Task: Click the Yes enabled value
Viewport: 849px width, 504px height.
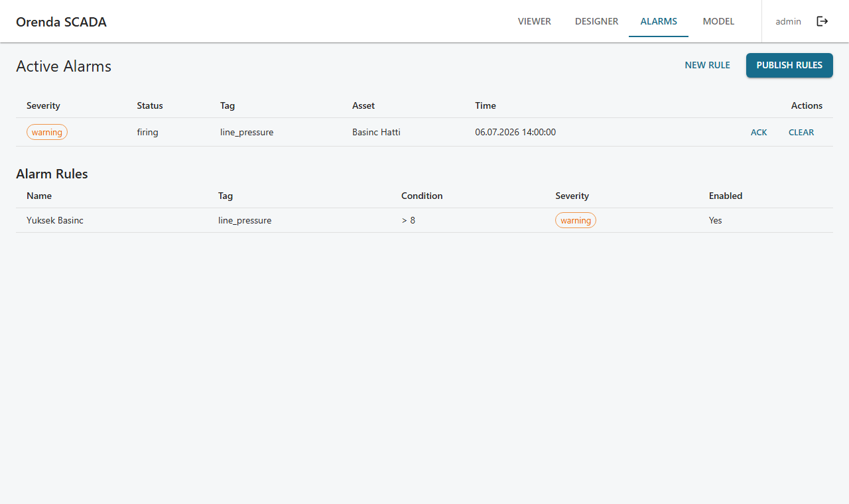Action: tap(715, 220)
